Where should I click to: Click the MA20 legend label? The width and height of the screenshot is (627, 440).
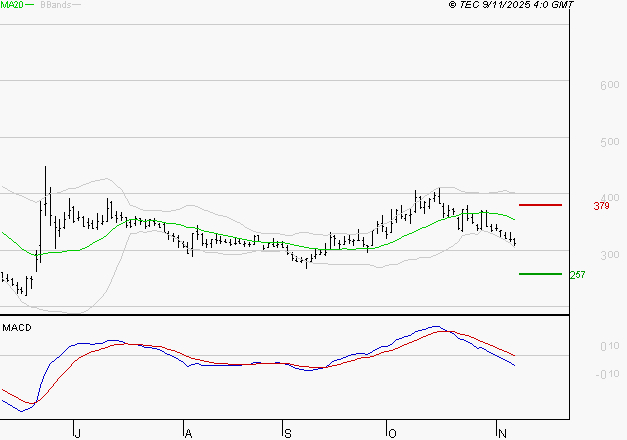coord(12,5)
